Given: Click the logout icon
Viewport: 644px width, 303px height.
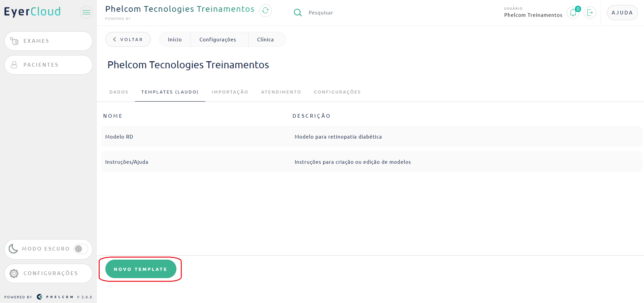Looking at the screenshot, I should click(x=590, y=13).
